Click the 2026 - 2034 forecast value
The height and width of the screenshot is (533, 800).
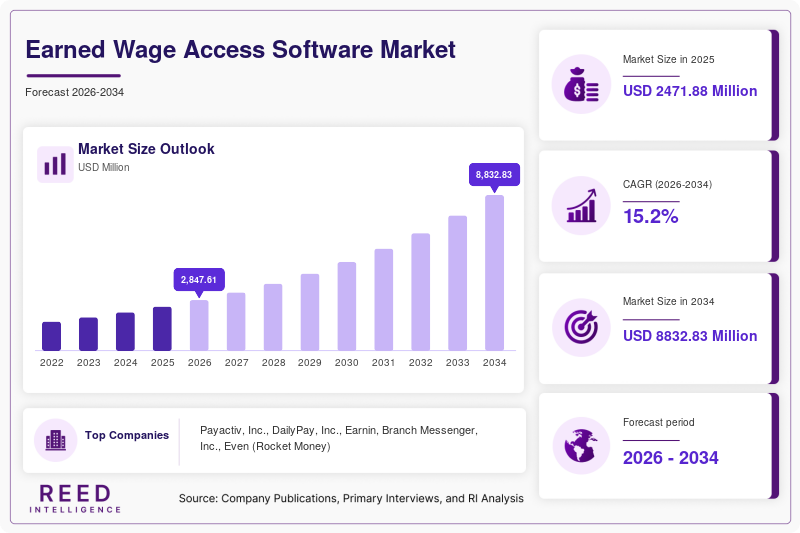(x=670, y=458)
